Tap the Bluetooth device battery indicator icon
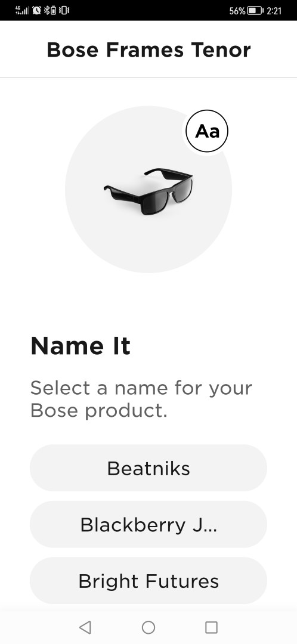 click(x=53, y=10)
